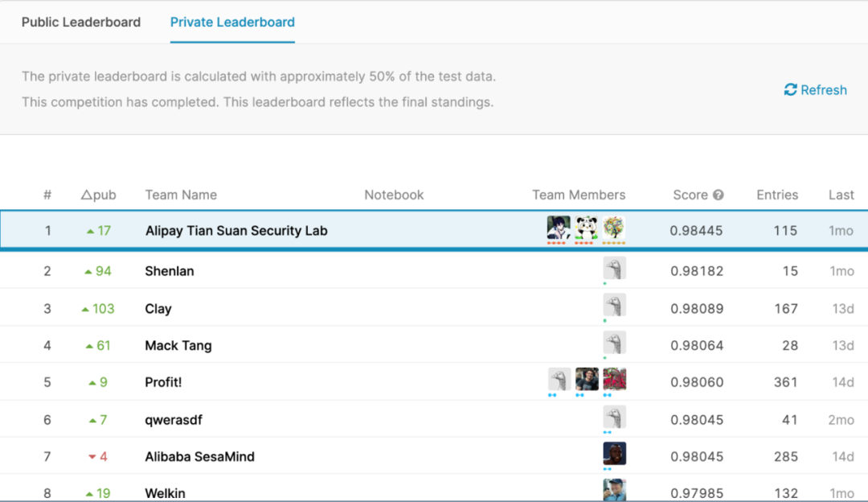Click the man photo avatar in Profit! team
The height and width of the screenshot is (502, 868).
(x=587, y=380)
